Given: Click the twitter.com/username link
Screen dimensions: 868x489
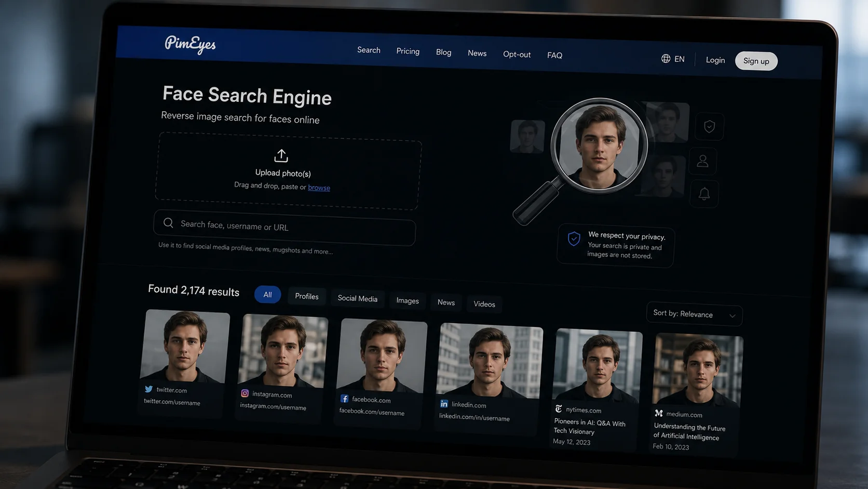Looking at the screenshot, I should 172,402.
